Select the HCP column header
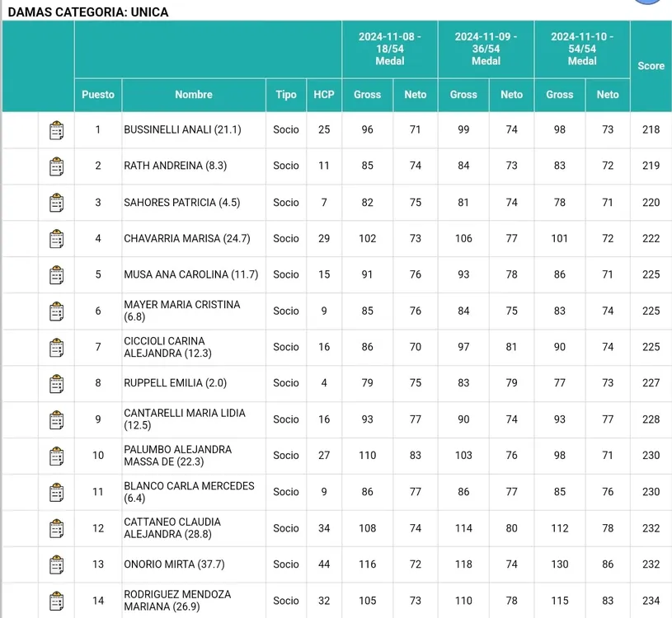 [324, 95]
